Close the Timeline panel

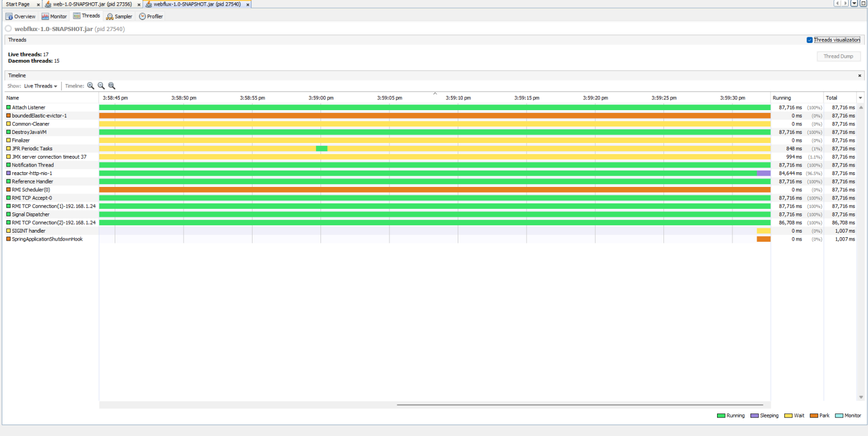point(860,76)
